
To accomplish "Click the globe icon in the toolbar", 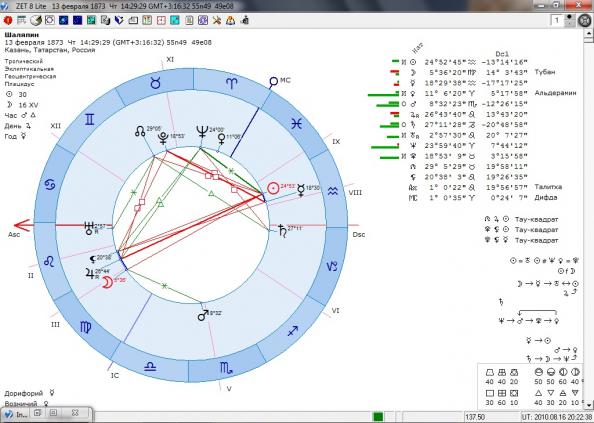I will coord(36,20).
